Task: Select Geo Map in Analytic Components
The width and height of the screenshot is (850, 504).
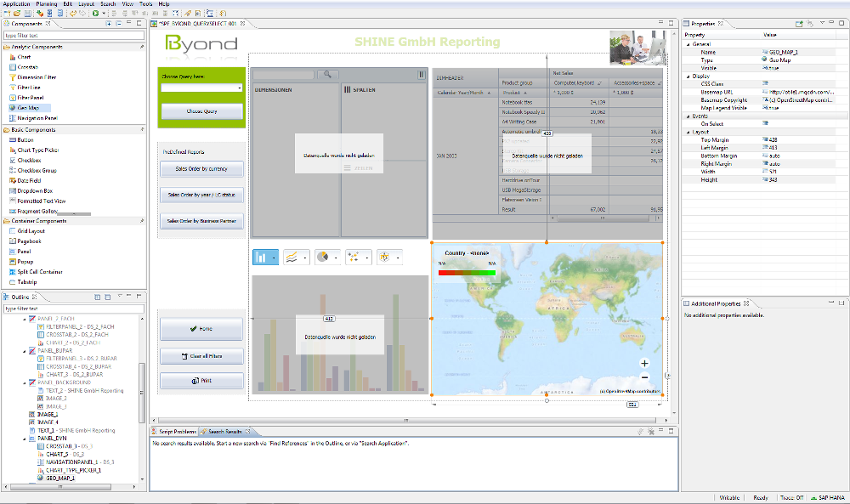Action: tap(28, 108)
